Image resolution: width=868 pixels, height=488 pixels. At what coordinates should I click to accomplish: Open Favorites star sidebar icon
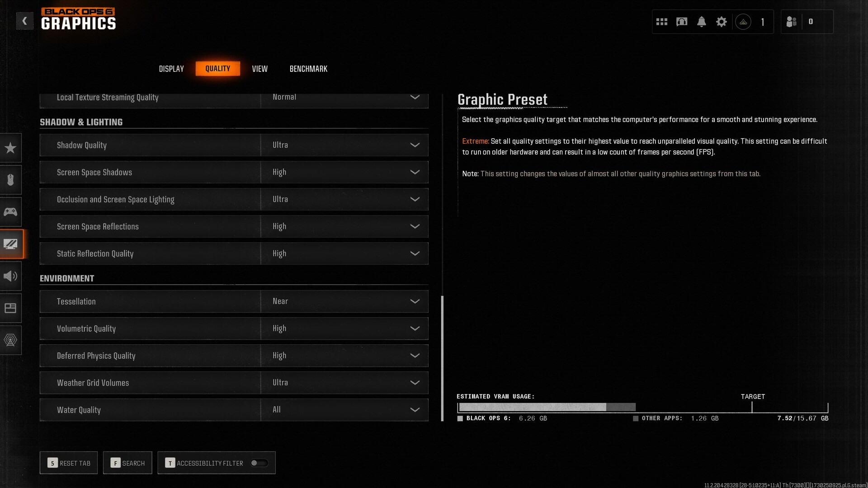click(10, 148)
